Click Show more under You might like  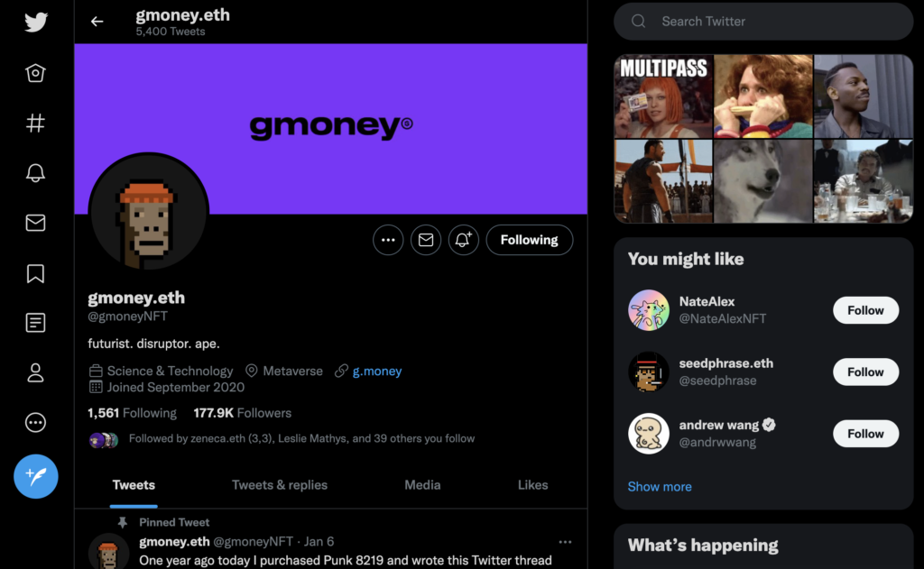point(660,487)
